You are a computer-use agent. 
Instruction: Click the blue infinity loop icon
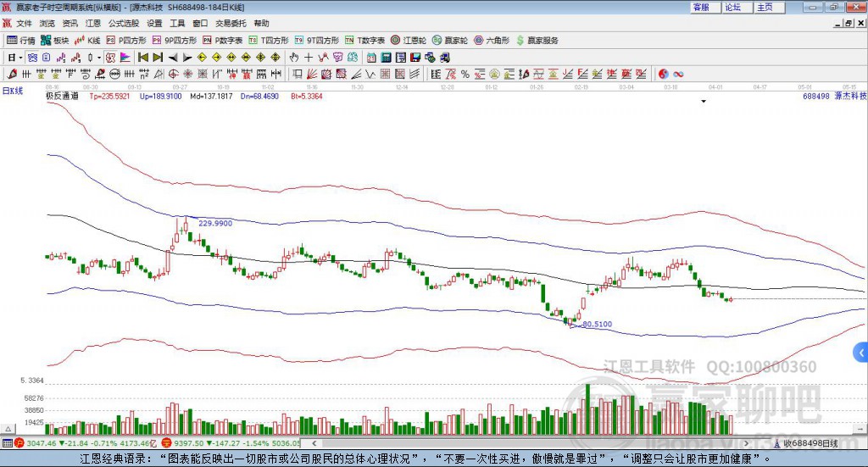pyautogui.click(x=678, y=74)
